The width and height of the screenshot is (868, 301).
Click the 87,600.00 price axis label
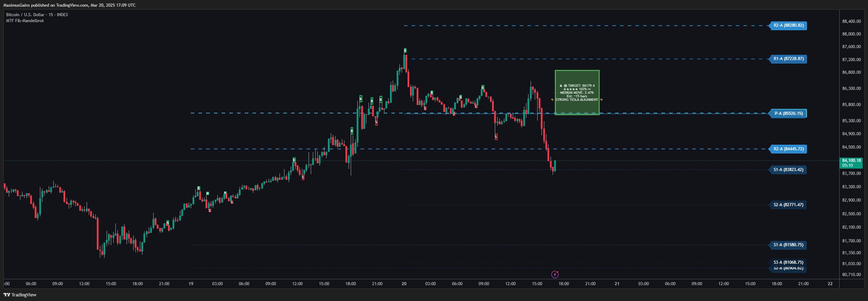(851, 47)
